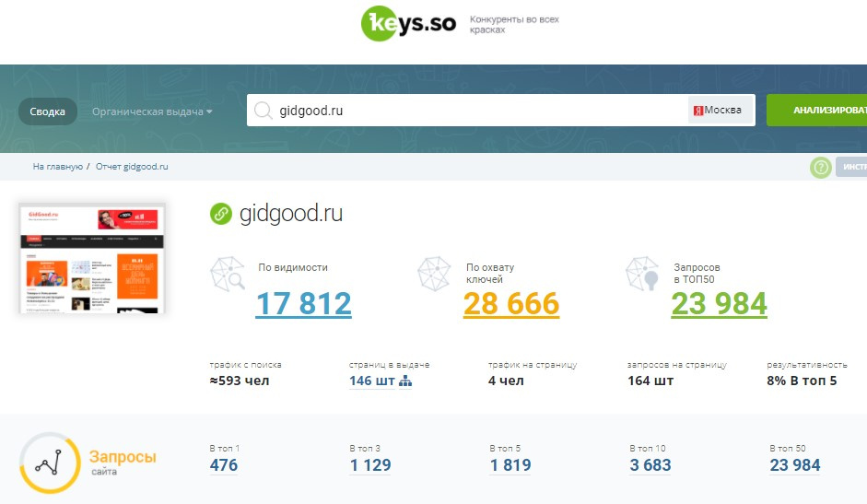Click the visibility value 17 812
Viewport: 867px width, 504px height.
click(x=303, y=304)
